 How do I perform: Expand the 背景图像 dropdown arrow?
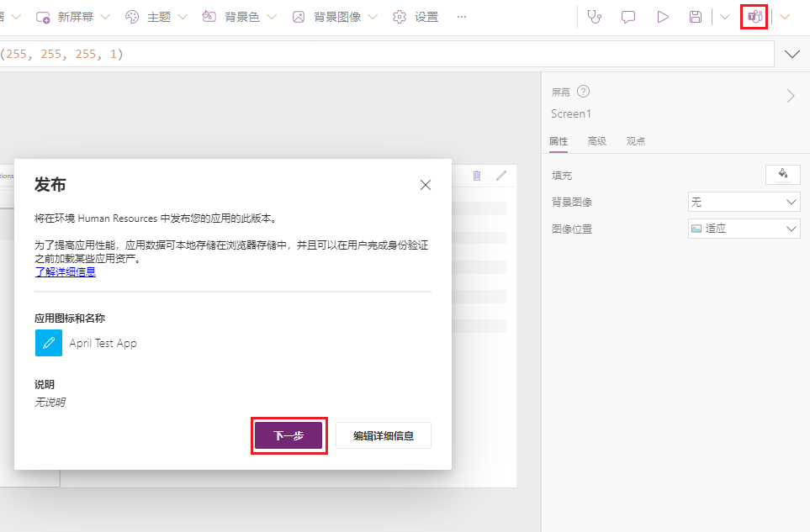click(x=373, y=17)
